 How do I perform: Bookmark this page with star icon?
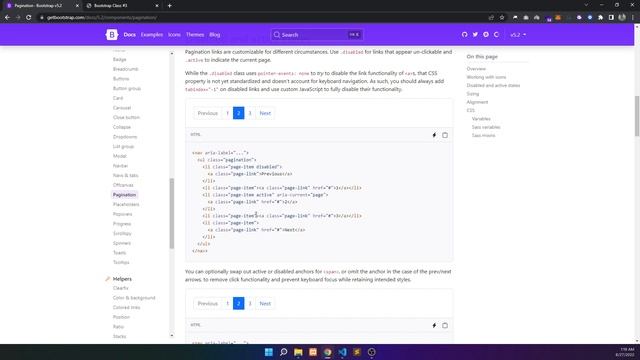[502, 18]
